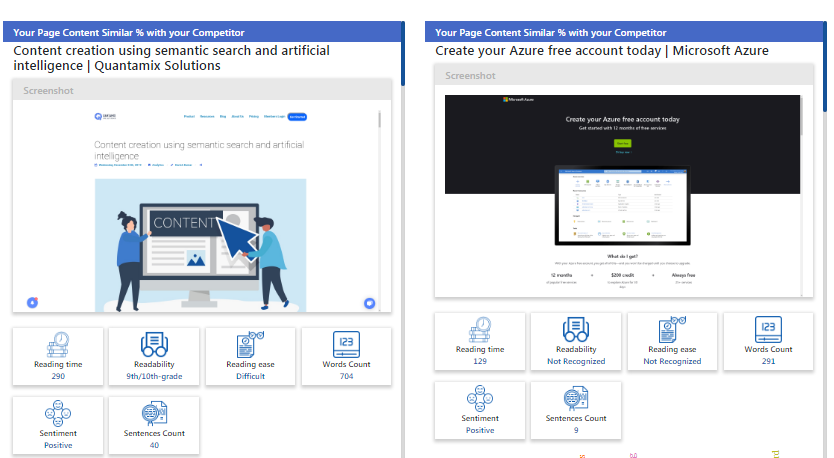834x458 pixels.
Task: Click the scrollbar inside Azure screenshot preview
Action: (x=801, y=114)
